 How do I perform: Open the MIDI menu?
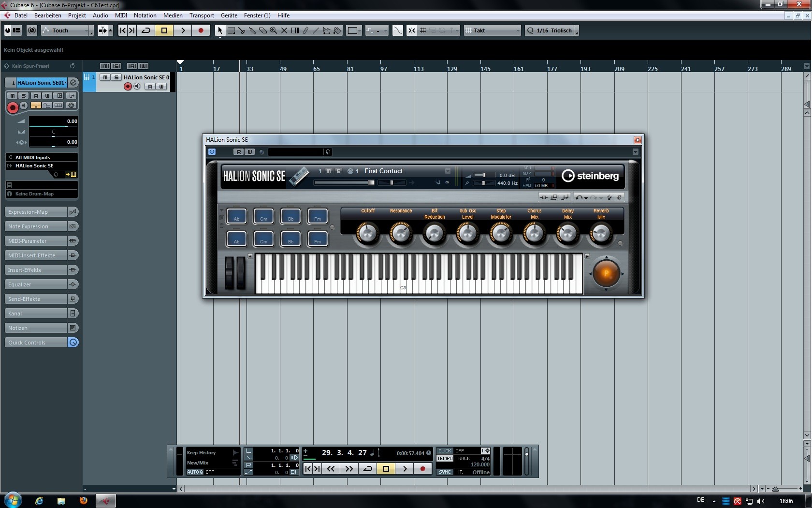tap(121, 15)
